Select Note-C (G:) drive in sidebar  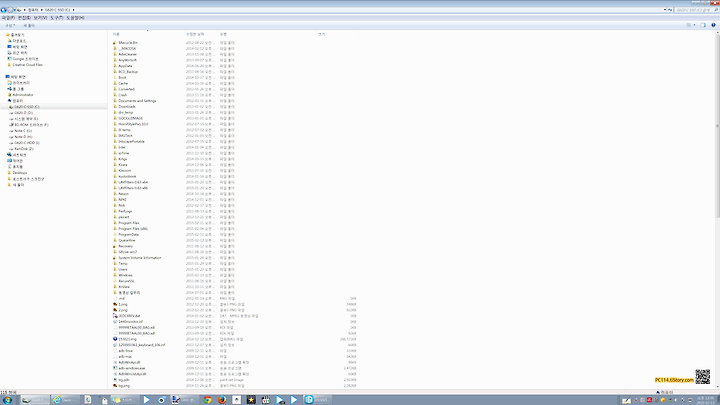pyautogui.click(x=23, y=131)
